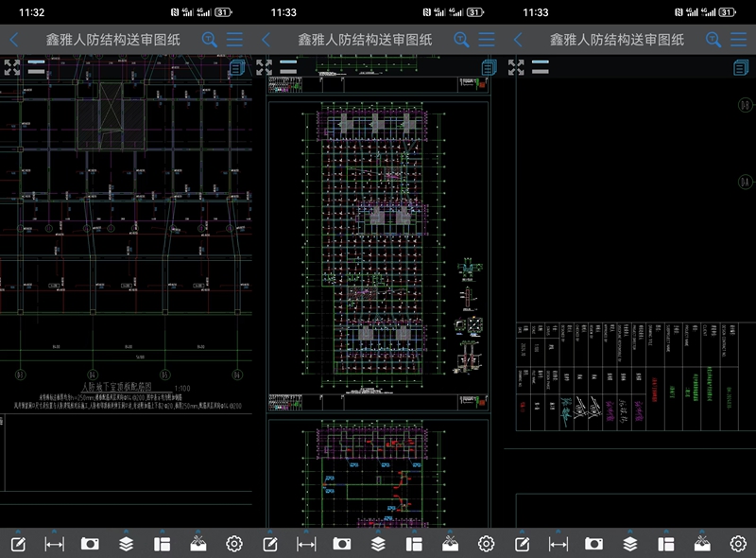Expand the chevron above left screen edit tool
Viewport: 756px width, 558px height.
(17, 531)
